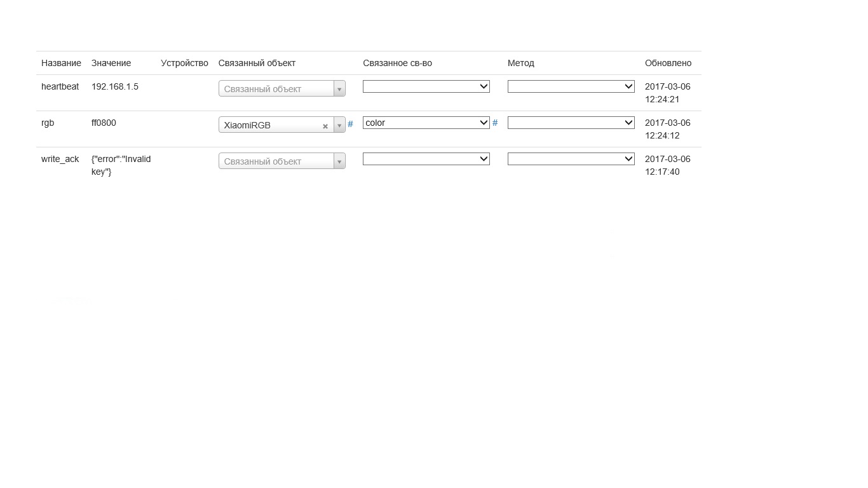Expand the rgb row method dropdown
This screenshot has height=488, width=868.
coord(571,123)
